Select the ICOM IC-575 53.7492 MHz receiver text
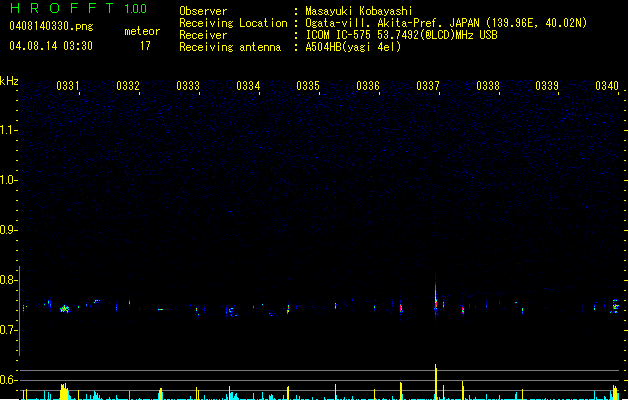Viewport: 629px width, 400px height. coord(402,35)
